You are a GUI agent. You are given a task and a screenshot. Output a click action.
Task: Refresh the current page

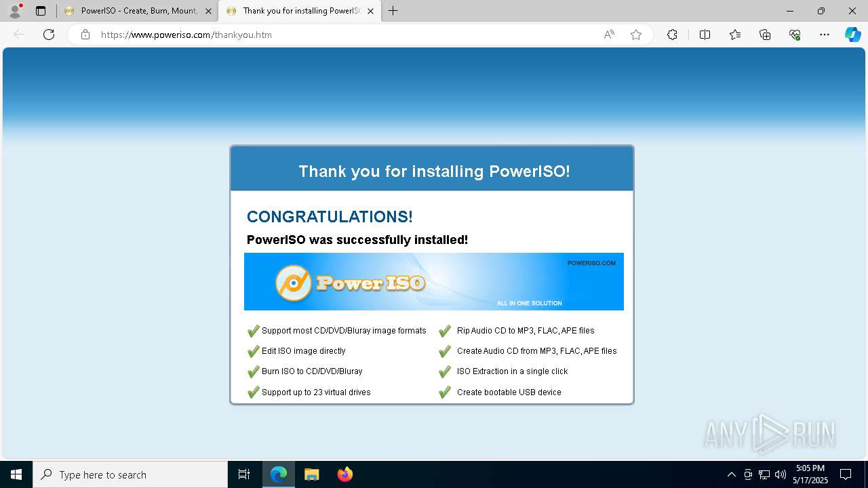(49, 35)
